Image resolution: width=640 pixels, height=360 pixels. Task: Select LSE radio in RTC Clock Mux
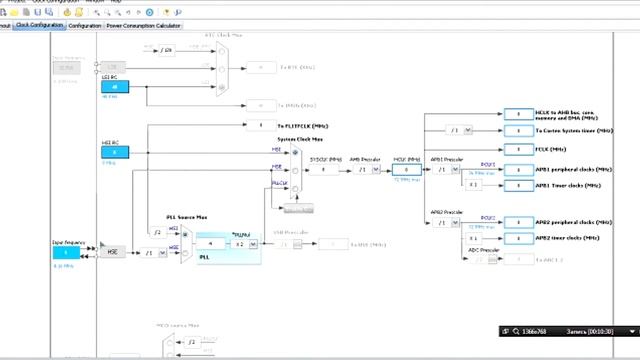click(222, 69)
